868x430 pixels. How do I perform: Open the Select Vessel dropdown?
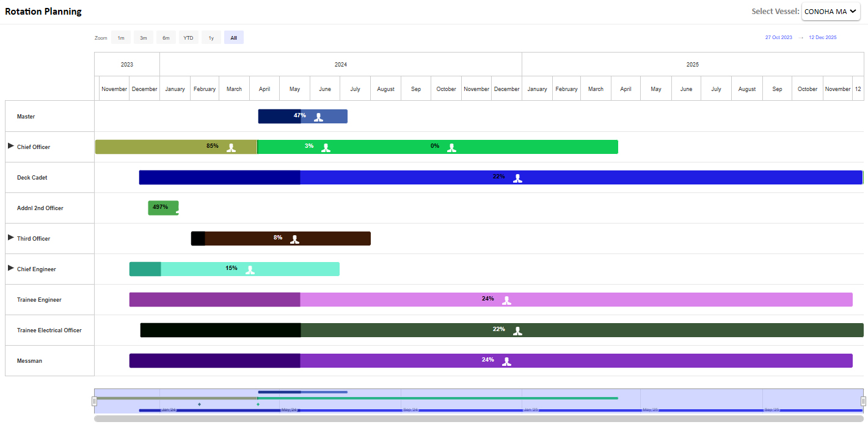[x=830, y=11]
